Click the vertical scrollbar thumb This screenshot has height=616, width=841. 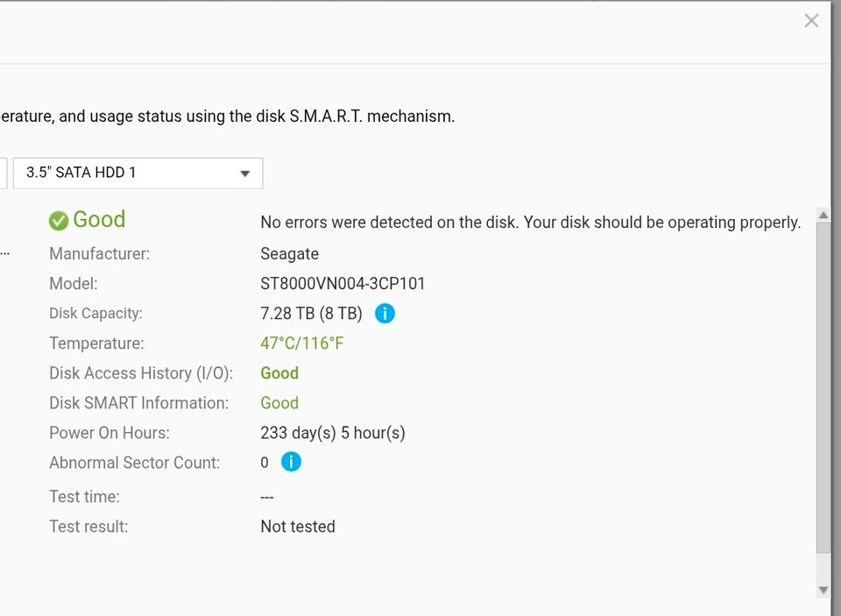pyautogui.click(x=823, y=386)
